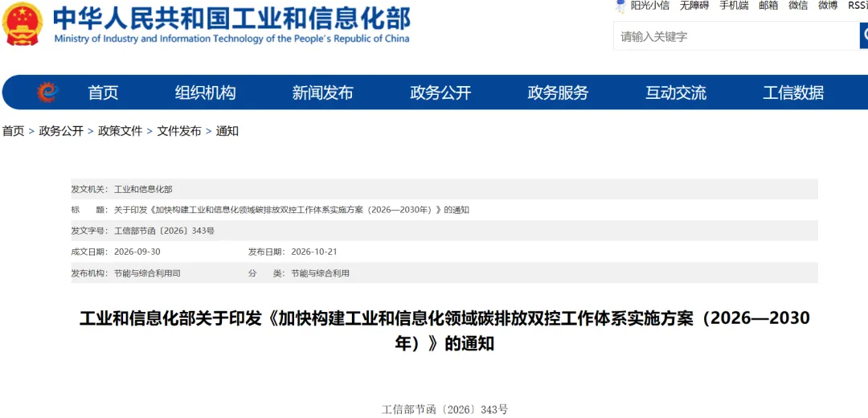Click the ministry title text 中华人民共和国工业和信息化部

click(232, 18)
